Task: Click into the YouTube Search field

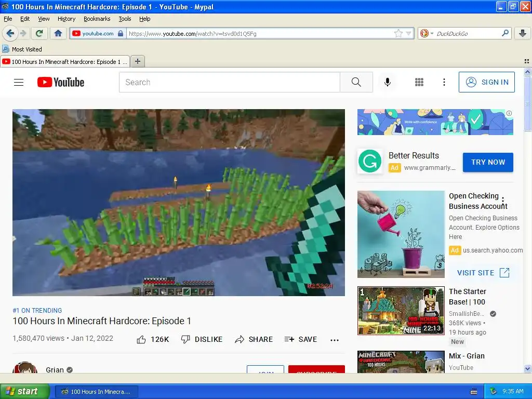Action: (x=229, y=82)
